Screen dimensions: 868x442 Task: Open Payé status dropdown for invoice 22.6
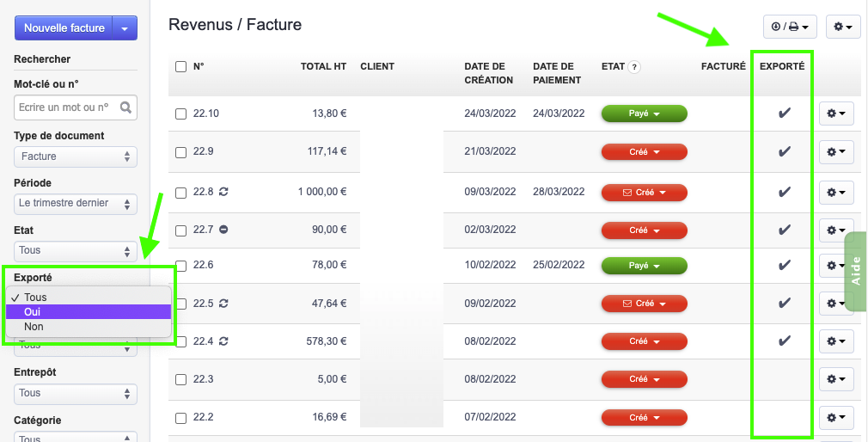click(645, 266)
